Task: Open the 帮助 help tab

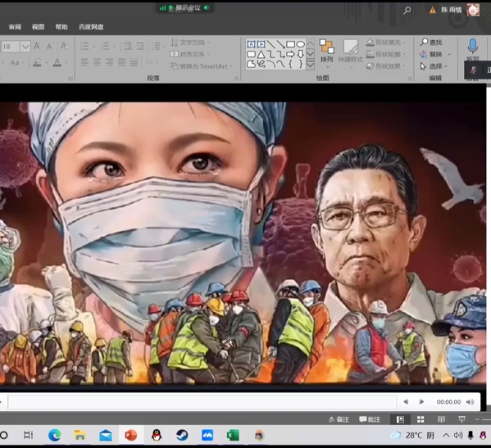Action: coord(61,27)
